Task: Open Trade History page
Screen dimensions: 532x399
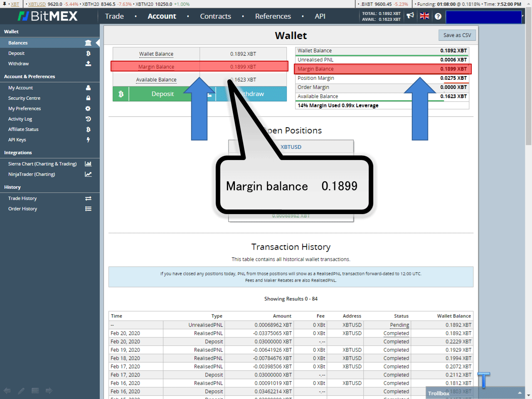Action: tap(22, 198)
